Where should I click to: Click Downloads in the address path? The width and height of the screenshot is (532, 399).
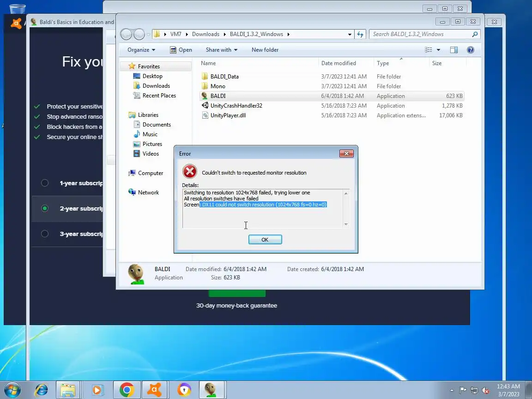pos(206,34)
